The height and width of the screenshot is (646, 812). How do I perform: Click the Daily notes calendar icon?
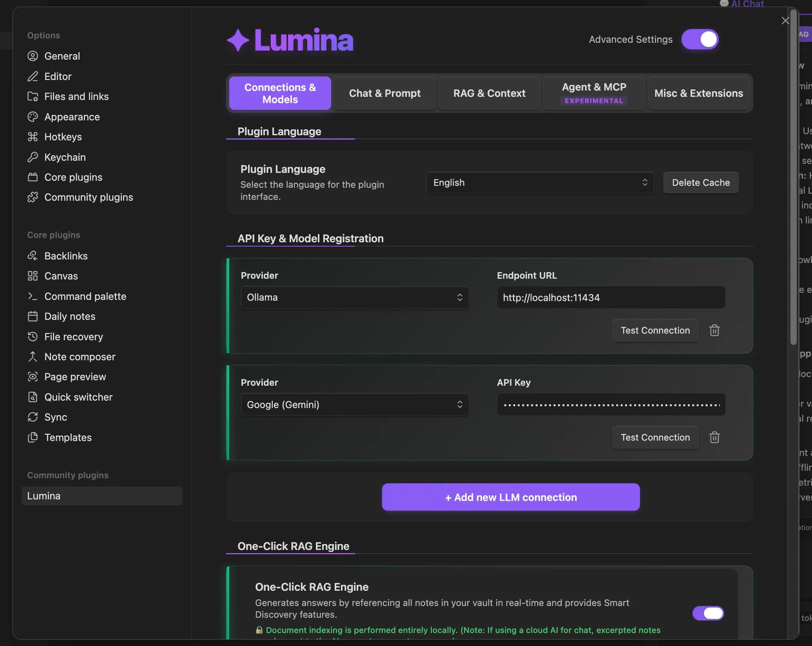pos(33,316)
